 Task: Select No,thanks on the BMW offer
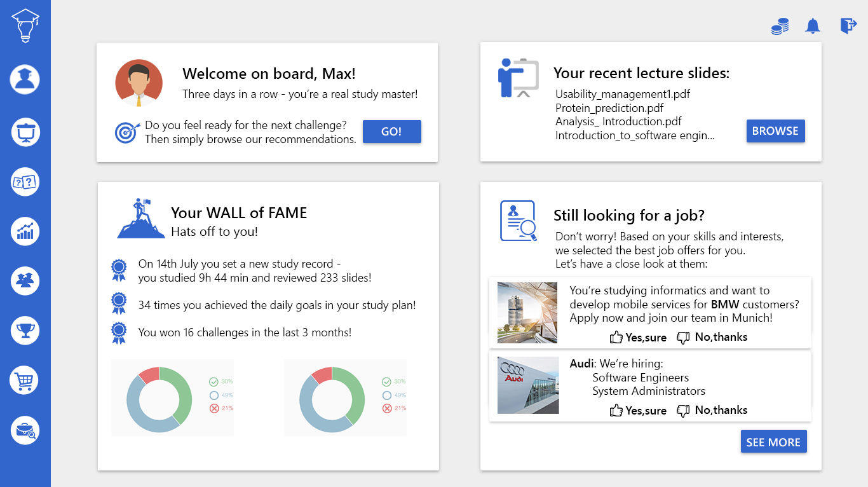click(712, 338)
